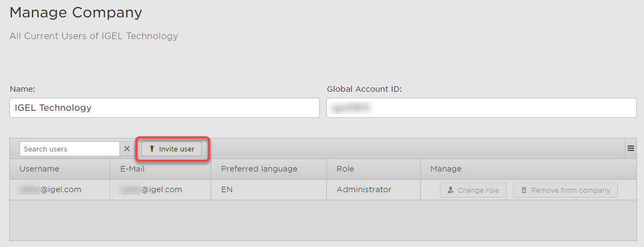
Task: Click the company Name input field
Action: click(x=165, y=107)
